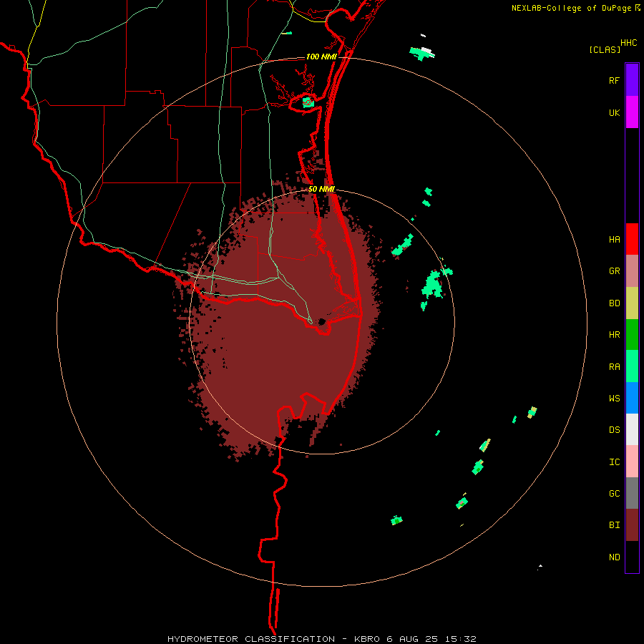Click the BD legend label
Image resolution: width=644 pixels, height=644 pixels.
[614, 303]
